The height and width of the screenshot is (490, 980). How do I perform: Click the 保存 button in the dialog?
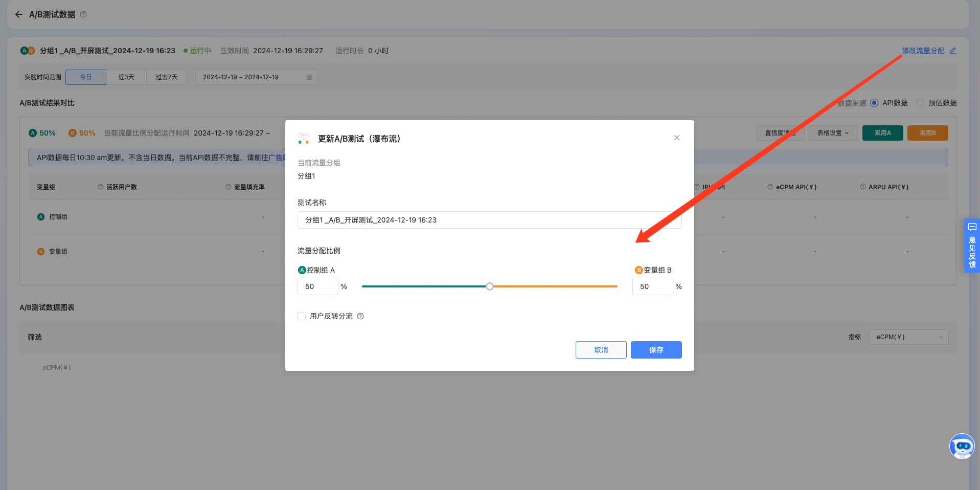point(656,350)
